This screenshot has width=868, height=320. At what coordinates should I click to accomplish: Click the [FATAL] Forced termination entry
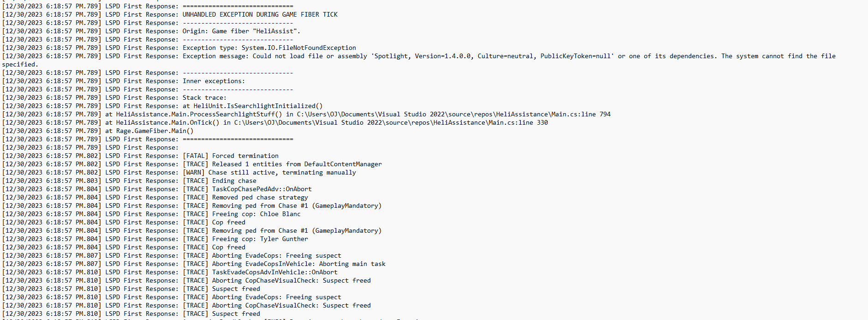[231, 156]
